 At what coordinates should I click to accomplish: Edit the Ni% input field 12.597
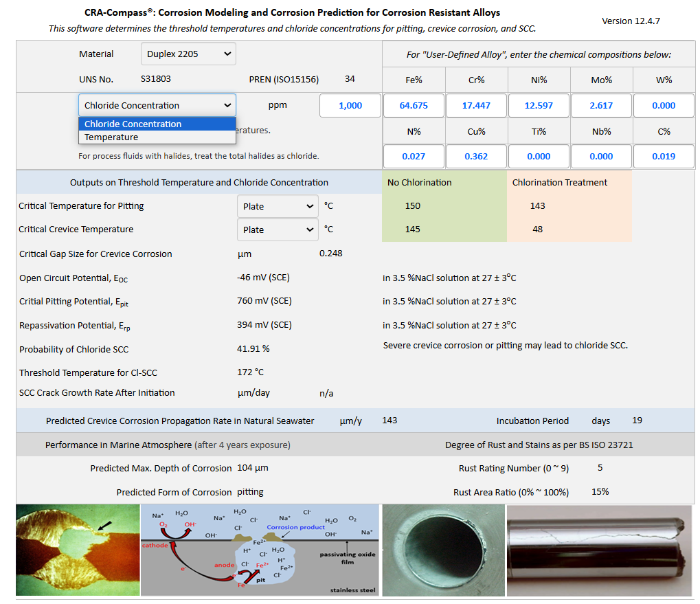click(x=539, y=106)
